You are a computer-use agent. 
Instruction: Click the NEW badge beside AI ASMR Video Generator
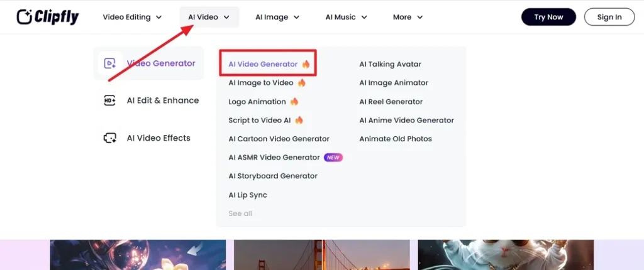point(333,157)
